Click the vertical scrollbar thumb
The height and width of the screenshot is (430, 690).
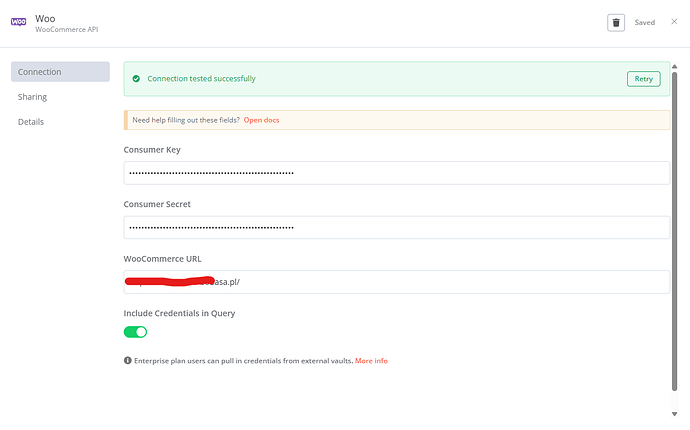(x=674, y=231)
